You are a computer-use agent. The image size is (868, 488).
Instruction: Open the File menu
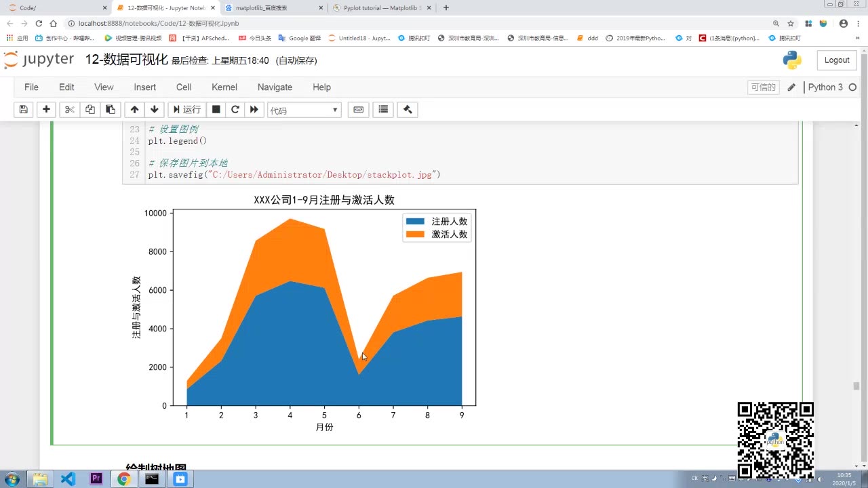point(31,87)
